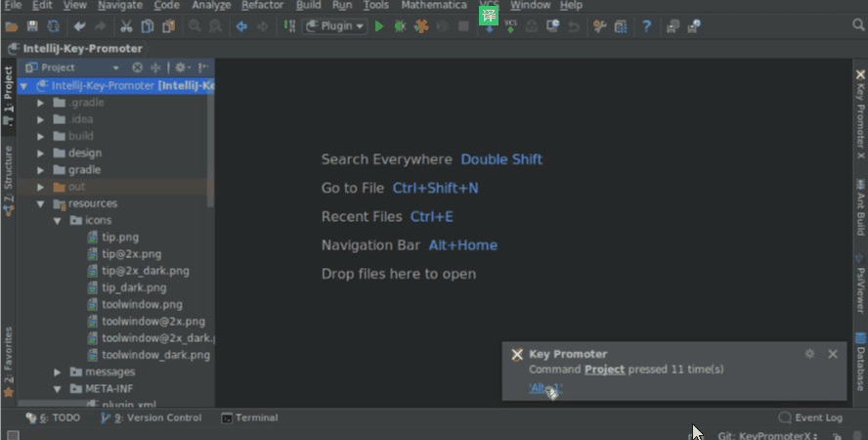868x440 pixels.
Task: Open Project panel gear settings
Action: [182, 67]
